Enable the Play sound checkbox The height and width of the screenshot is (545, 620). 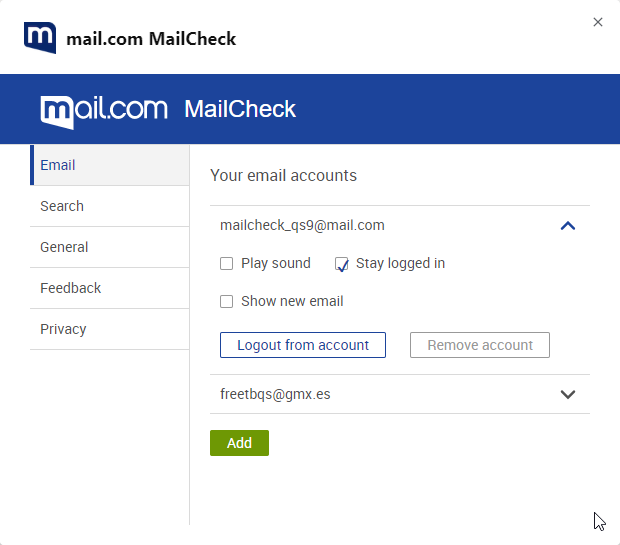click(227, 264)
